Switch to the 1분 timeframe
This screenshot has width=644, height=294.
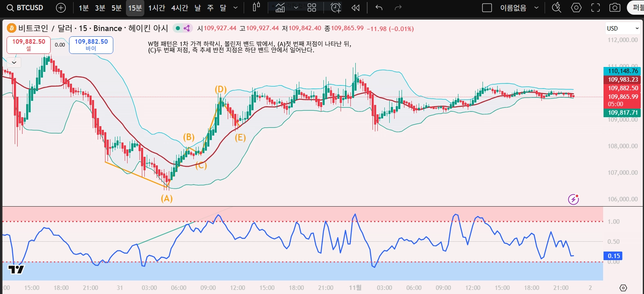point(84,8)
